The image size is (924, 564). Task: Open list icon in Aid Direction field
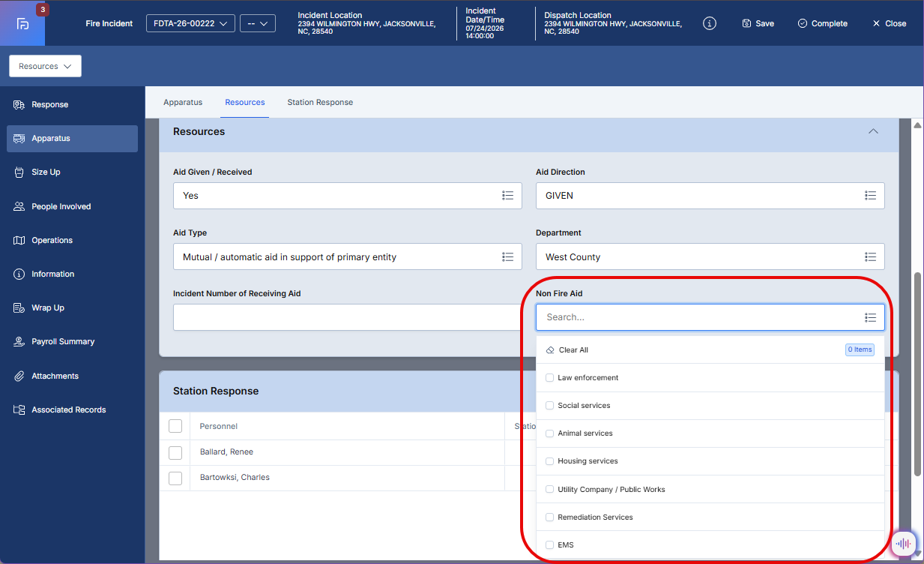[x=871, y=195]
